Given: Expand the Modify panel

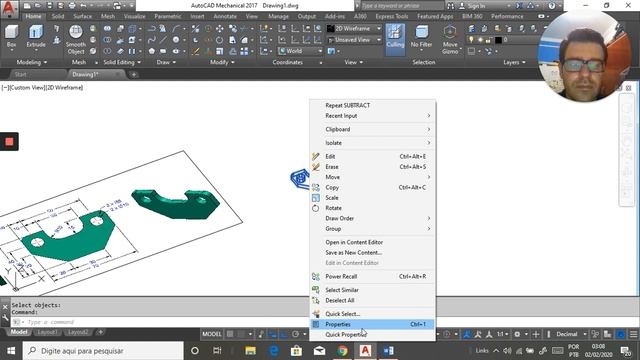Looking at the screenshot, I should point(222,62).
